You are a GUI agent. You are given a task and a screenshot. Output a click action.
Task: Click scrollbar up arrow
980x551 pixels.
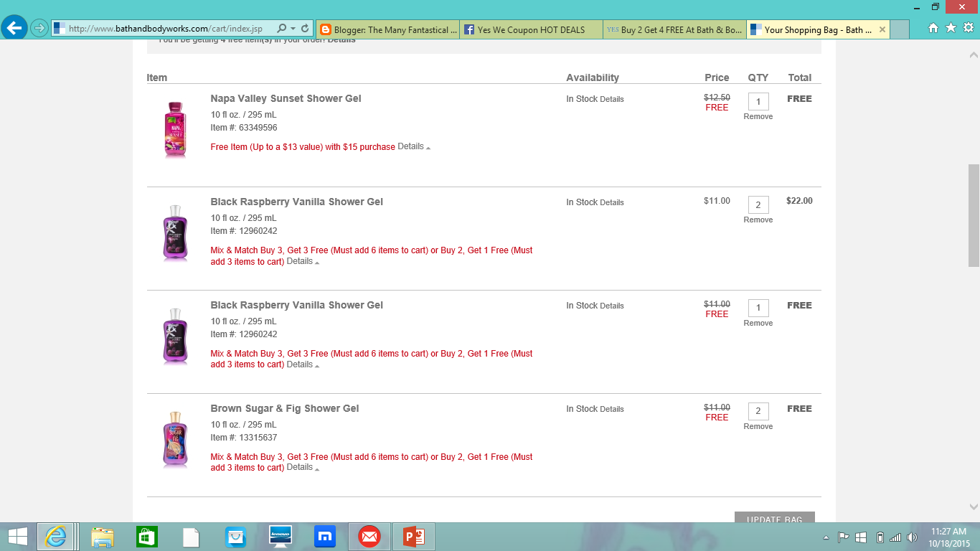click(974, 55)
